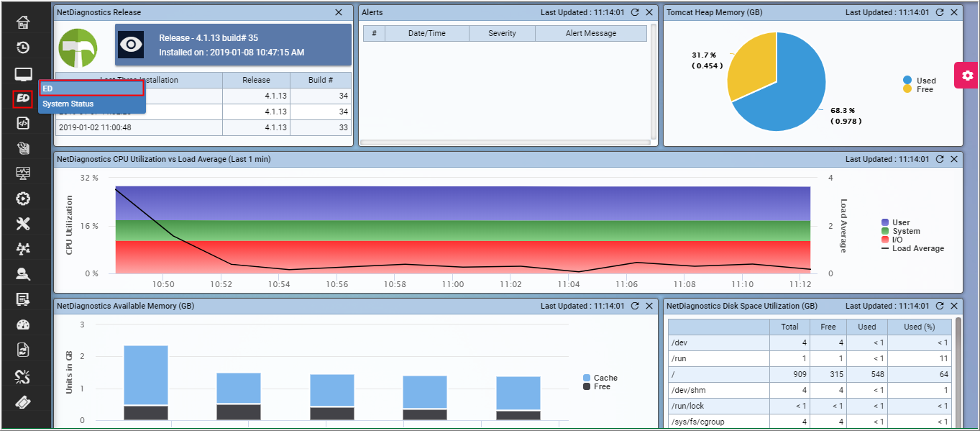Click the stacked documents sidebar icon
The image size is (980, 431).
tap(23, 148)
